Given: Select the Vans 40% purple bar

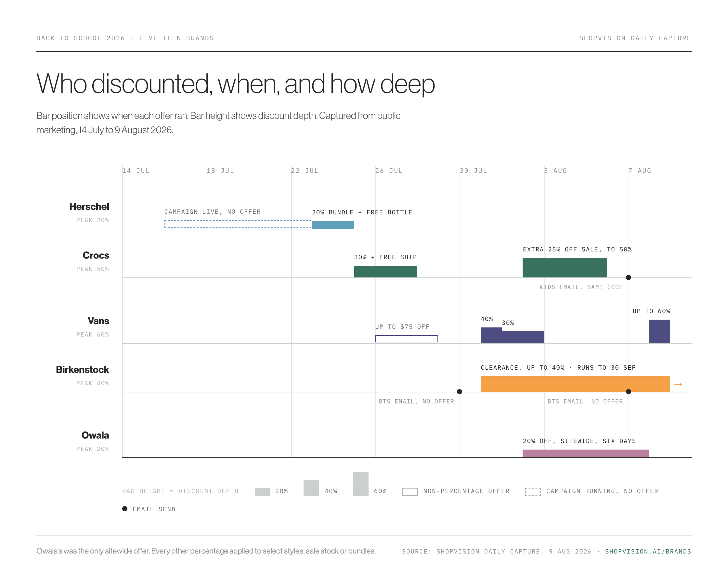Looking at the screenshot, I should [x=491, y=335].
